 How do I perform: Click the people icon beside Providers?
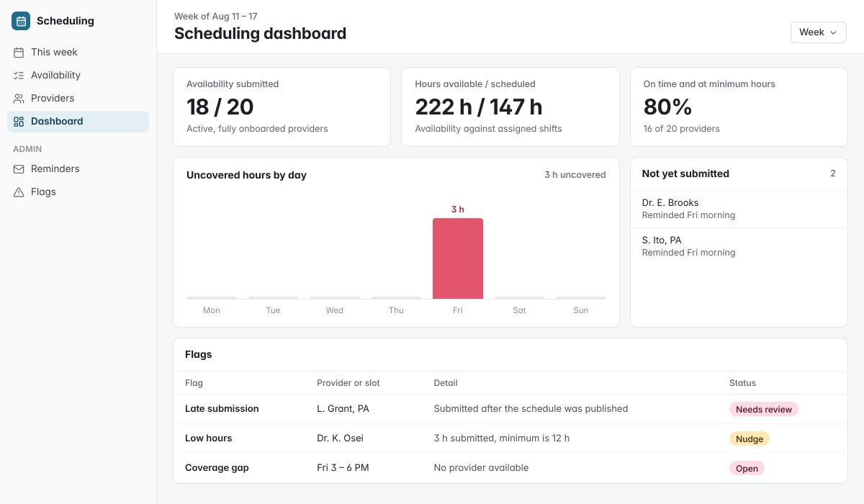coord(19,99)
